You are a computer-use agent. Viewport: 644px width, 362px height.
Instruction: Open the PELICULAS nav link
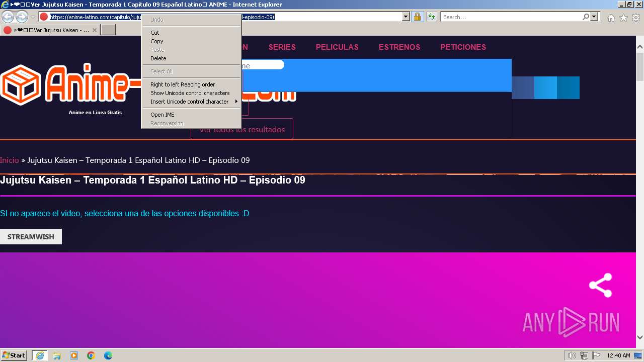tap(337, 47)
